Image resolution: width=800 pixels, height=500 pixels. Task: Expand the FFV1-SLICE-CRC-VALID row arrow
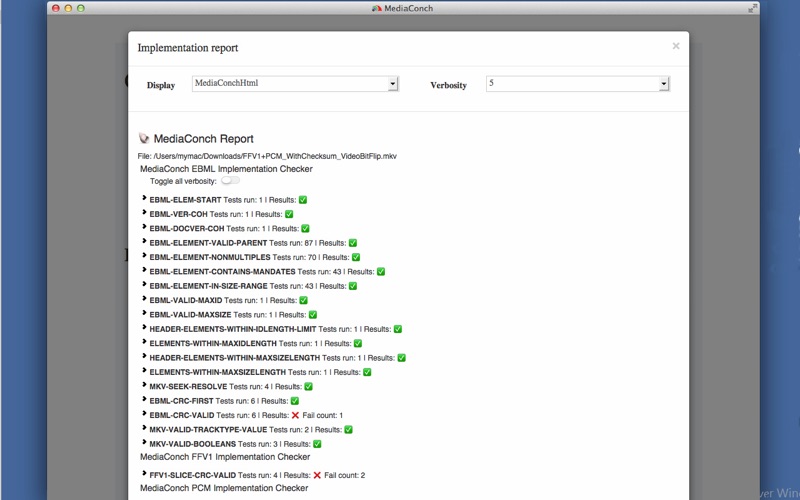[144, 473]
